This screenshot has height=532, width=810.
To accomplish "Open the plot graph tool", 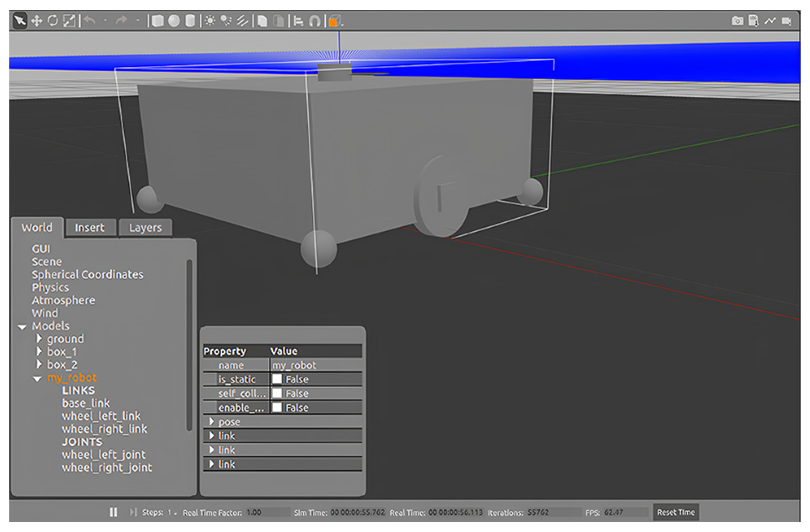I will pyautogui.click(x=770, y=21).
